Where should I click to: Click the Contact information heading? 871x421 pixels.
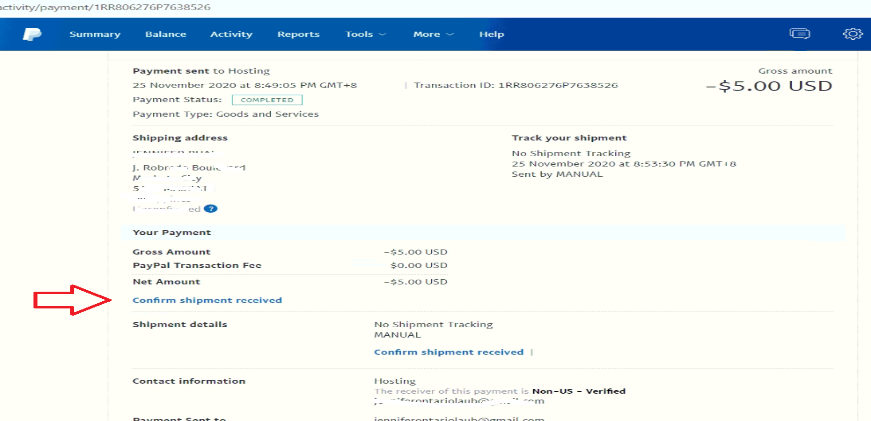(189, 381)
